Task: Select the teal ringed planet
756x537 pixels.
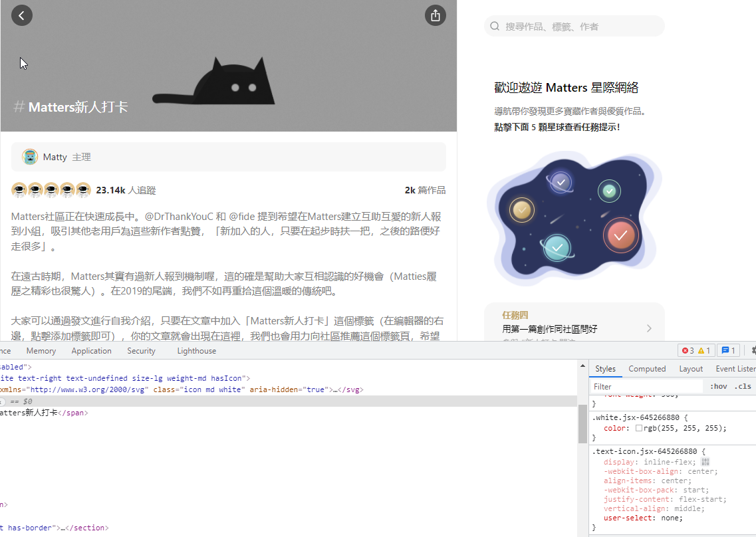Action: coord(557,248)
